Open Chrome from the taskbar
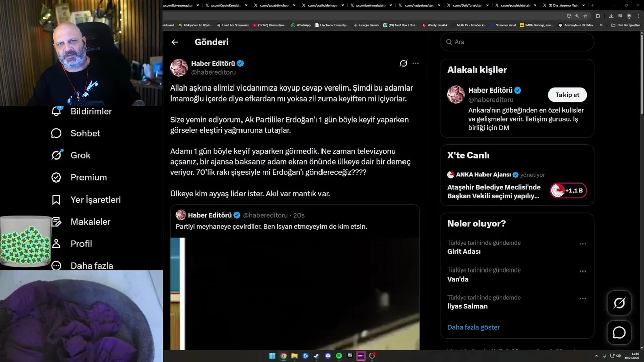 click(x=283, y=356)
